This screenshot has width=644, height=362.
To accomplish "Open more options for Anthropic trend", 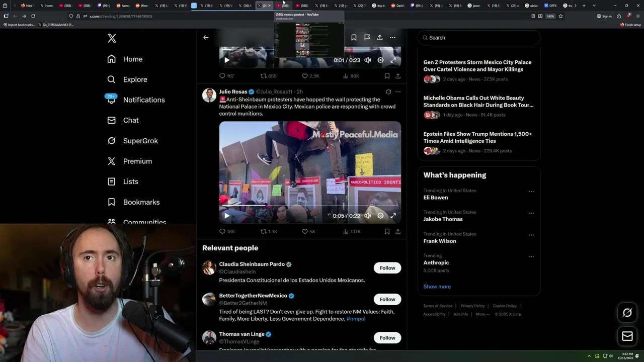I will pyautogui.click(x=531, y=256).
